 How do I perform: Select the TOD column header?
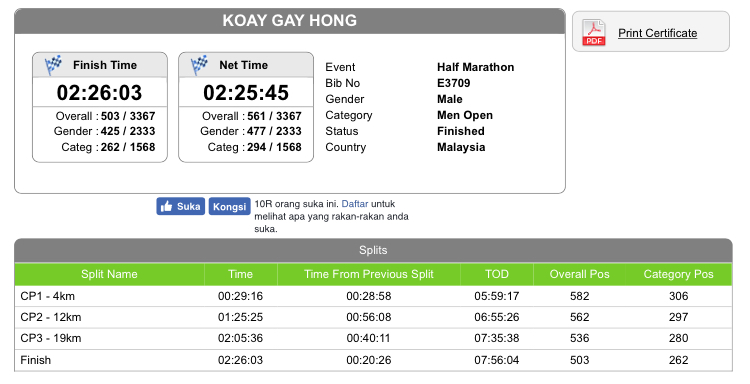point(496,274)
